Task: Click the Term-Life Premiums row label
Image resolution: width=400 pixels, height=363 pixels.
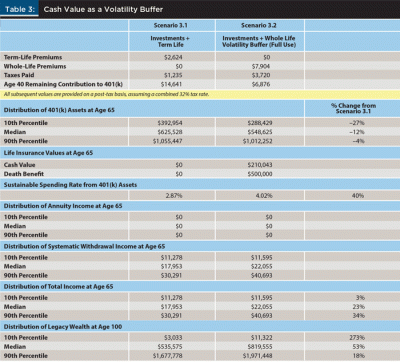Action: (x=33, y=57)
